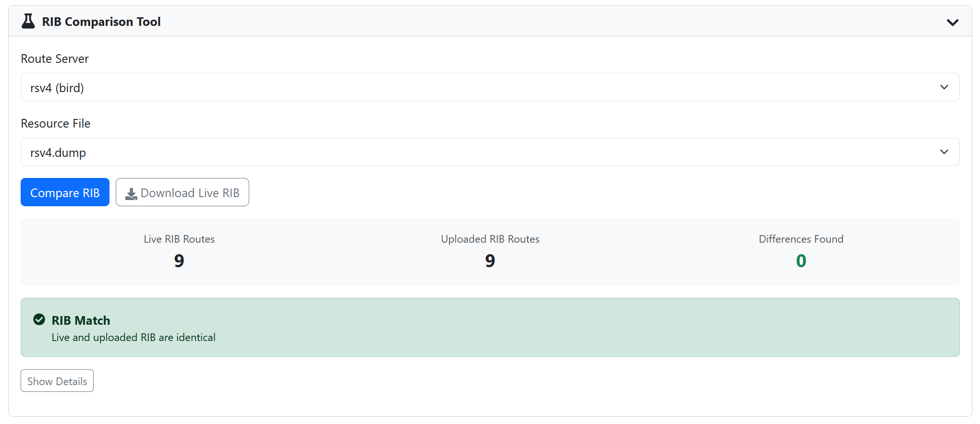Click the Route Server dropdown arrow

[x=944, y=87]
